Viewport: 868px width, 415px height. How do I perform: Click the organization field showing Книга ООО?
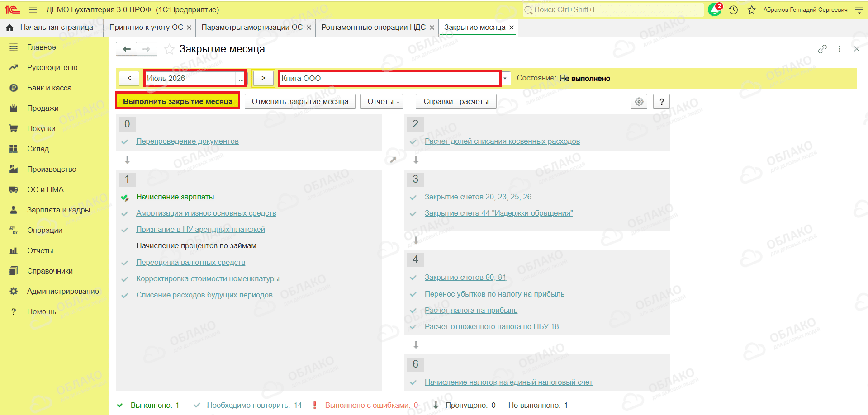point(389,78)
